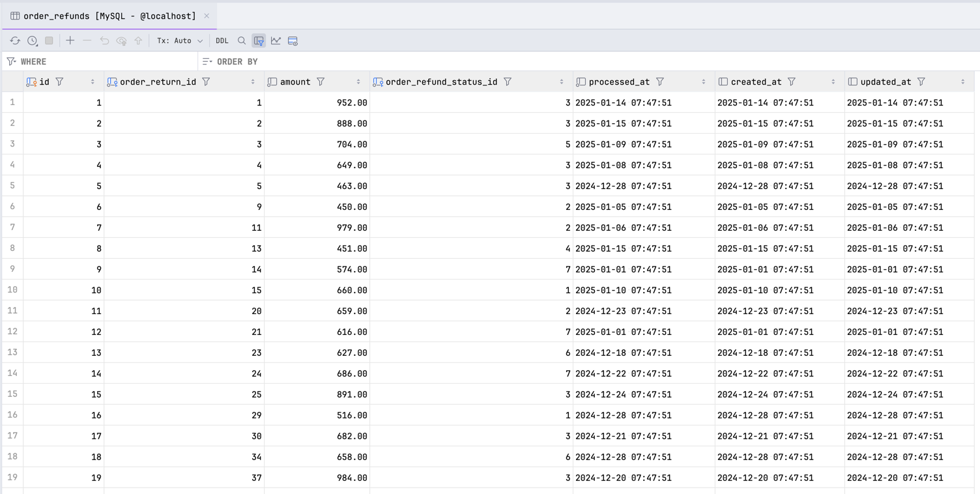Open the chart view icon

click(276, 40)
